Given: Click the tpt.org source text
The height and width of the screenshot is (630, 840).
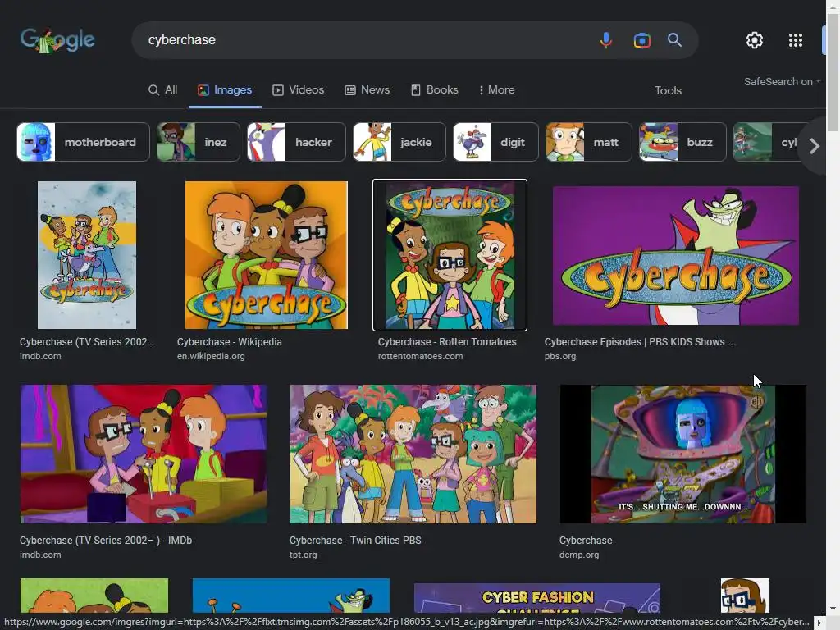Looking at the screenshot, I should click(x=304, y=555).
